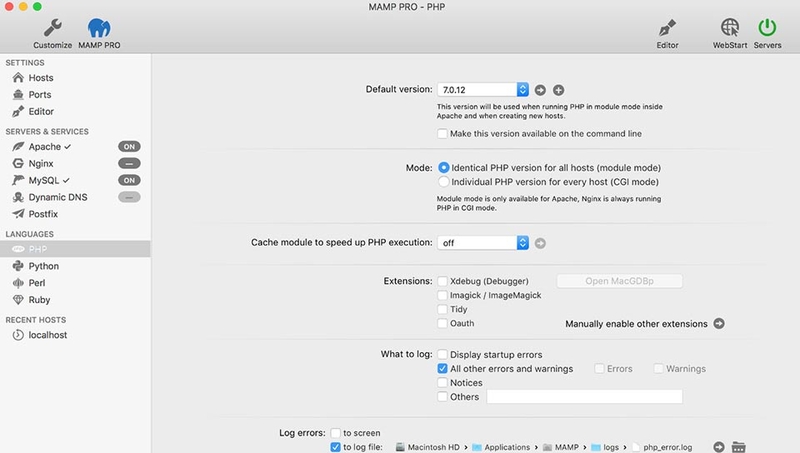Uncheck log errors to log file
This screenshot has height=453, width=800.
coord(335,447)
